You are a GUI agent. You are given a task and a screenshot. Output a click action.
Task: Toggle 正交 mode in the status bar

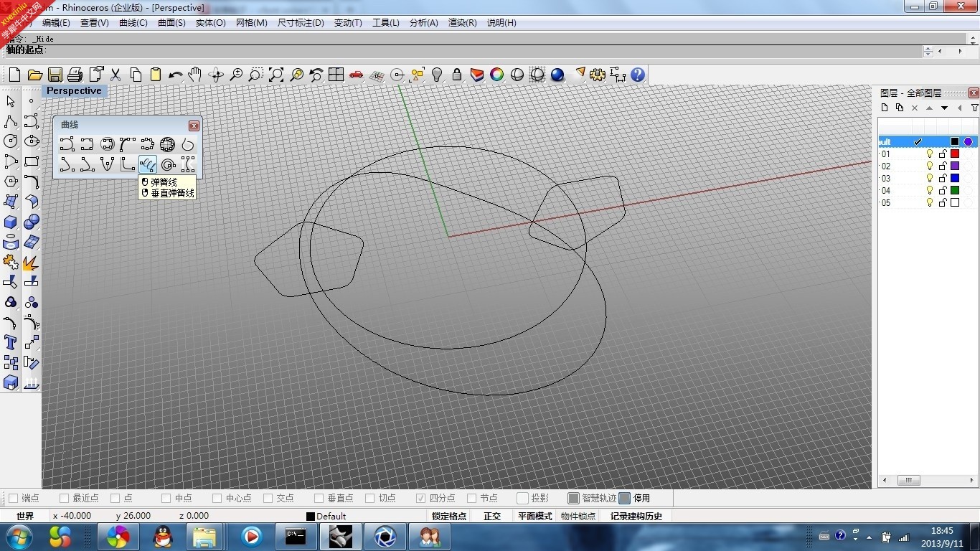pos(492,516)
